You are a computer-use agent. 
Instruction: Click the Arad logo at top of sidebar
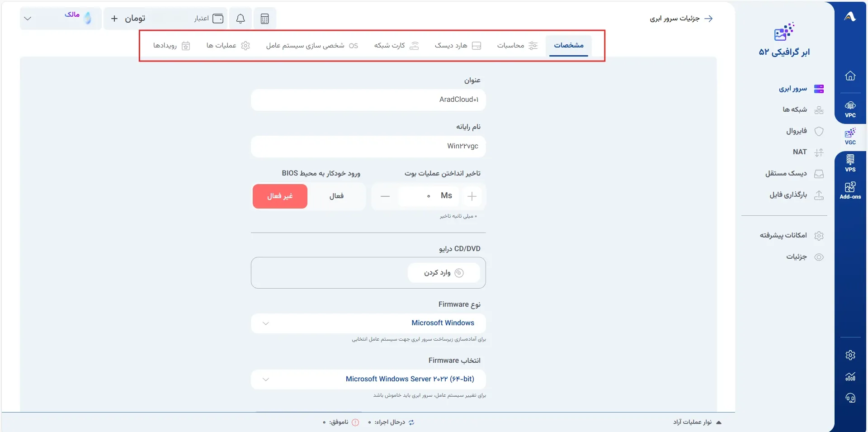tap(850, 17)
